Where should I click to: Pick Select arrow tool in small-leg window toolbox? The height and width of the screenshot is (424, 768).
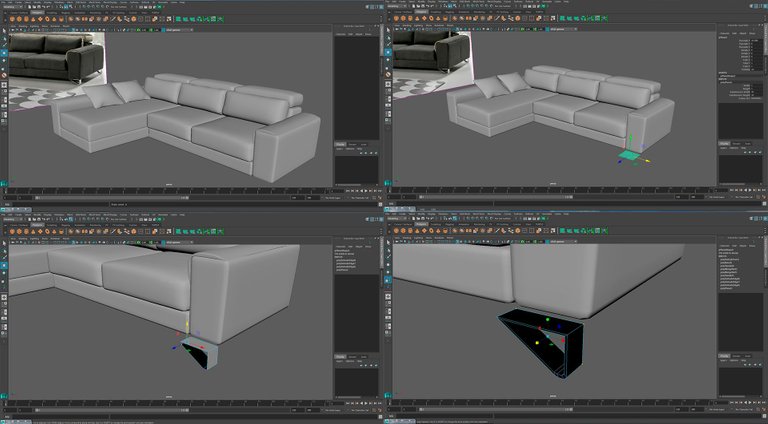tap(4, 242)
